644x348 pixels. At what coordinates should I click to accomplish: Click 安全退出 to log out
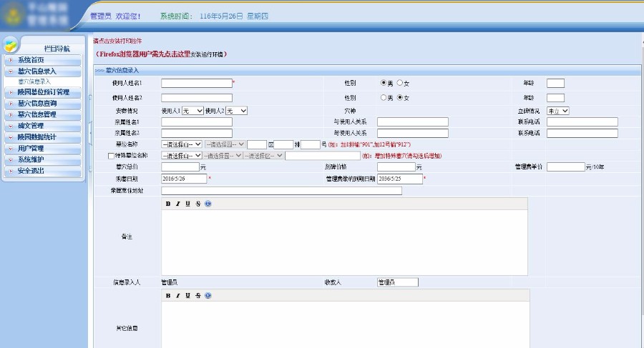click(43, 171)
